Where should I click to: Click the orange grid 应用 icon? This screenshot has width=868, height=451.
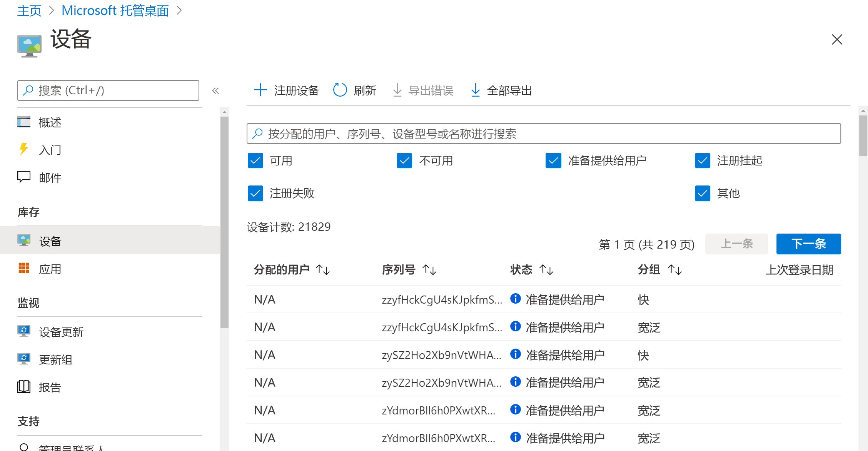pyautogui.click(x=24, y=268)
